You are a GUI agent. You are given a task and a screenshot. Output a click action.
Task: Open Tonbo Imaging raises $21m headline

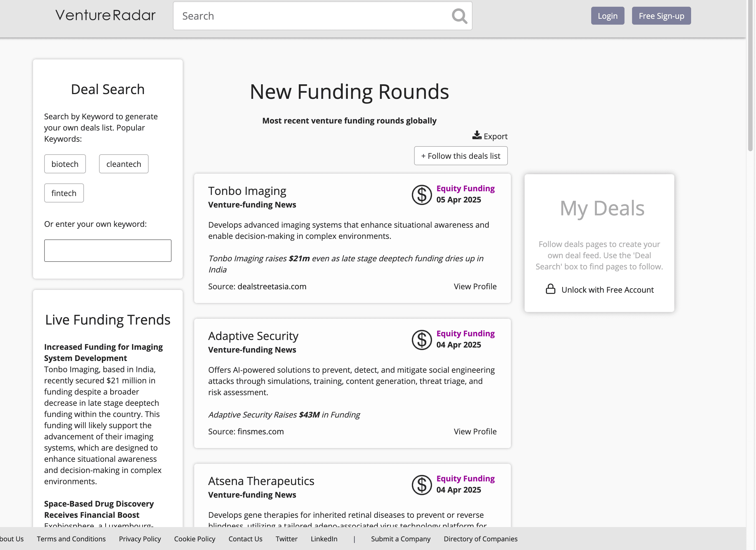click(346, 264)
